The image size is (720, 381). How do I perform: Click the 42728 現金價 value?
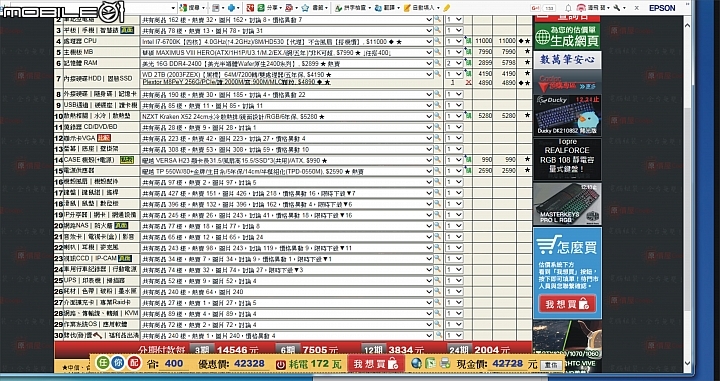507,364
